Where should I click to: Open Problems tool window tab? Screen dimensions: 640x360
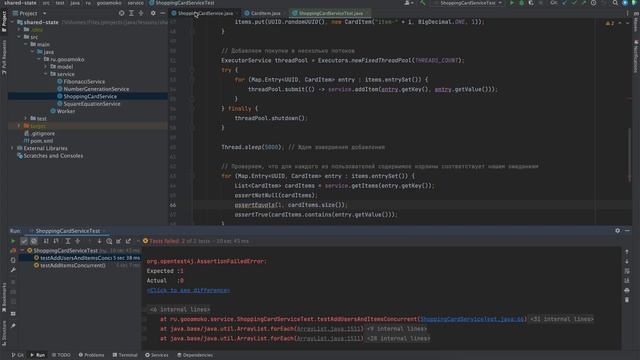91,355
